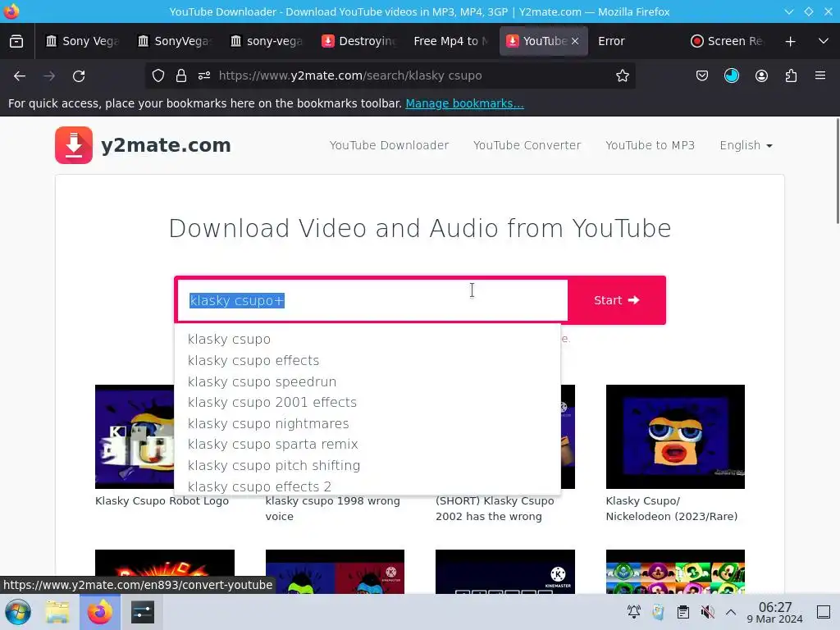
Task: Open notifications bell in system tray
Action: 634,612
